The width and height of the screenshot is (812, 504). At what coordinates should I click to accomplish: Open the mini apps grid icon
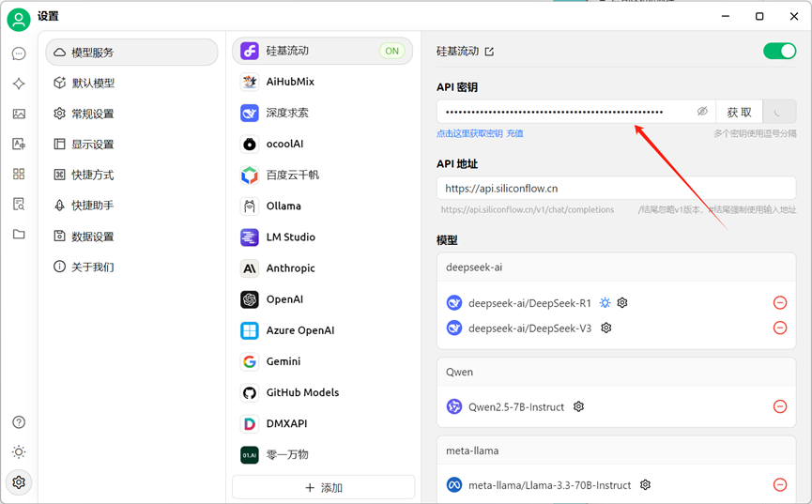click(x=19, y=174)
